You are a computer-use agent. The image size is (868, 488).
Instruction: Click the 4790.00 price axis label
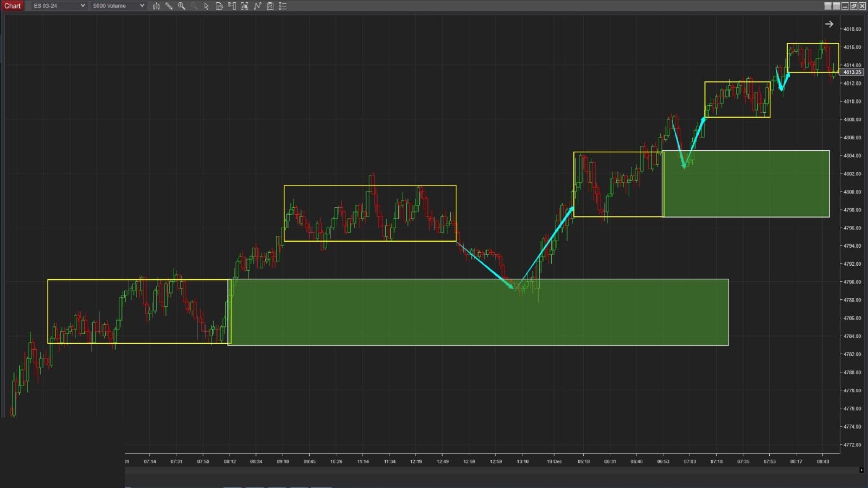tap(852, 282)
